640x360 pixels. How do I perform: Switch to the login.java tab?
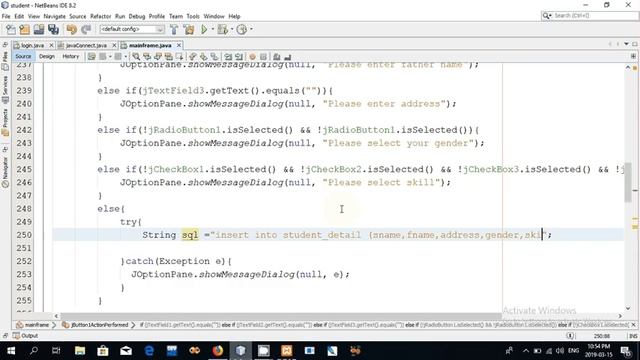(x=32, y=45)
